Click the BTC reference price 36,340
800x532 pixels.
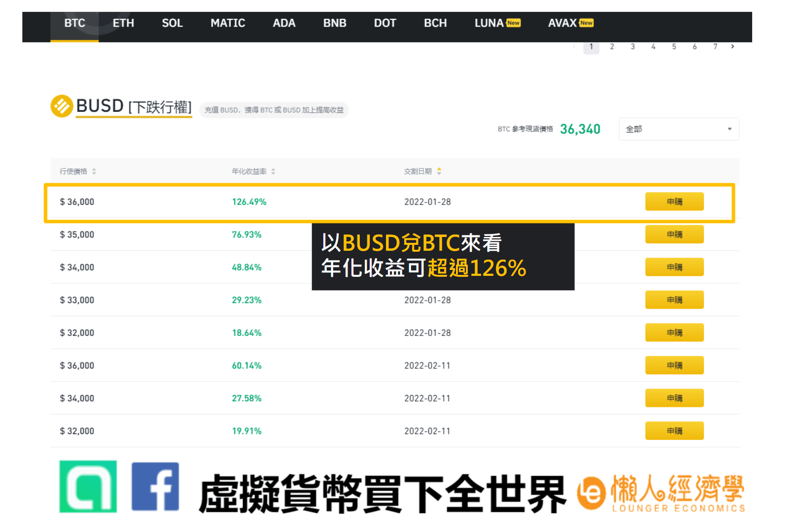pos(580,129)
